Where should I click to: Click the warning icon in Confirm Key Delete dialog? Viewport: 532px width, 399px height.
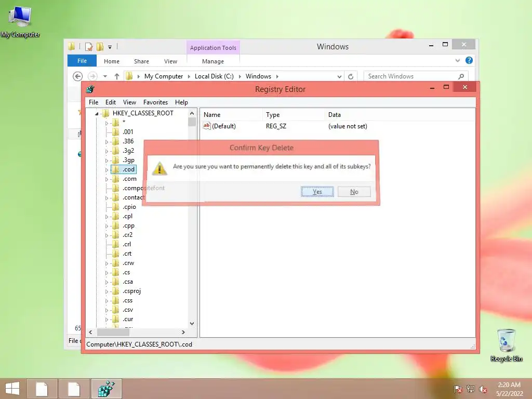tap(159, 168)
